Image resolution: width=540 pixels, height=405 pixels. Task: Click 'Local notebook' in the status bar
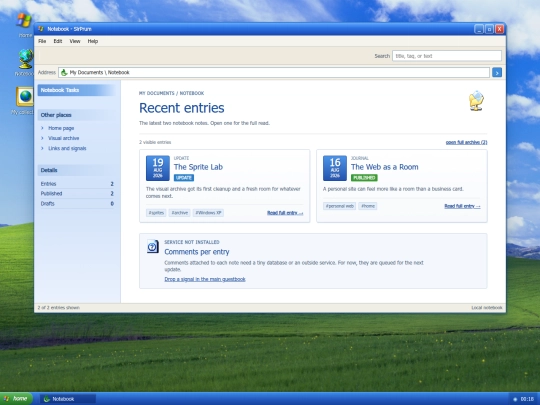pyautogui.click(x=487, y=308)
